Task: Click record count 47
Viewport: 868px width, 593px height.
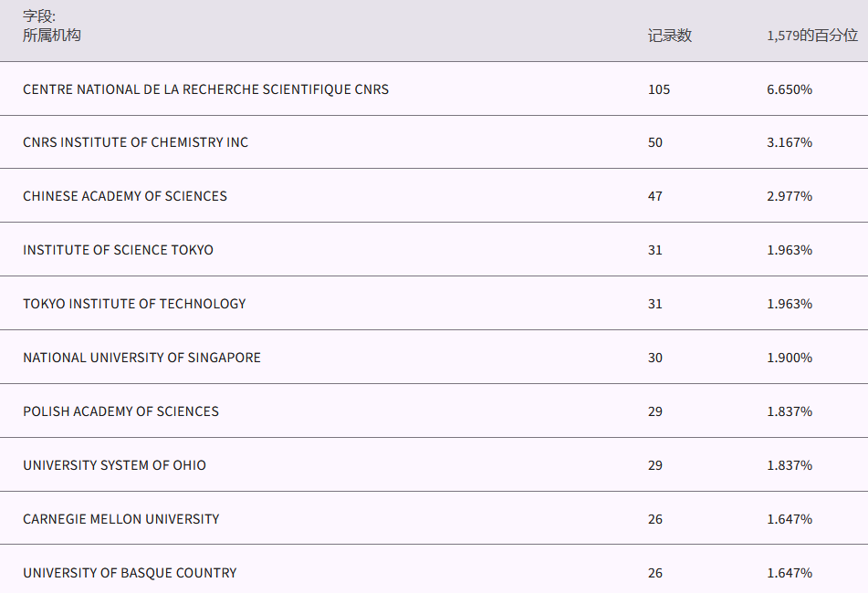Action: click(655, 196)
